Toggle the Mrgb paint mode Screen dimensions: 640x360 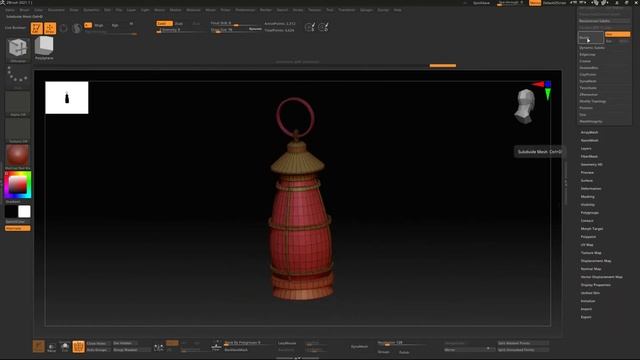coord(99,25)
